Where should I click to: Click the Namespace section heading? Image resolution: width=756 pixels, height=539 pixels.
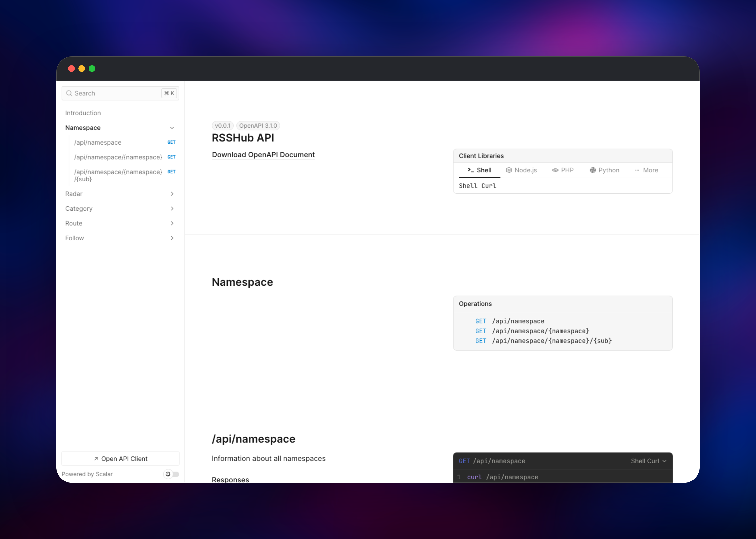coord(242,282)
